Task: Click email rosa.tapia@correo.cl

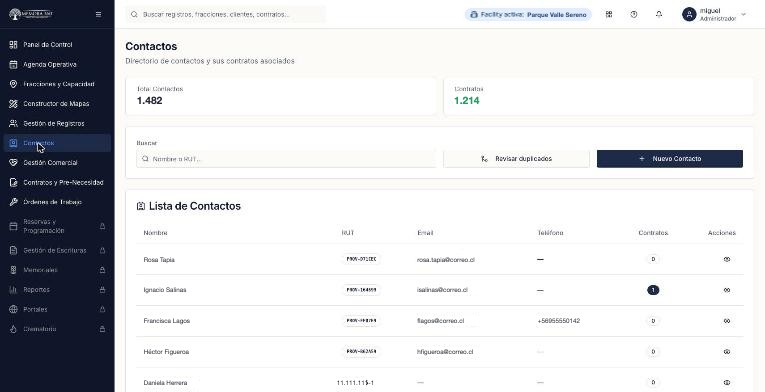Action: point(445,260)
